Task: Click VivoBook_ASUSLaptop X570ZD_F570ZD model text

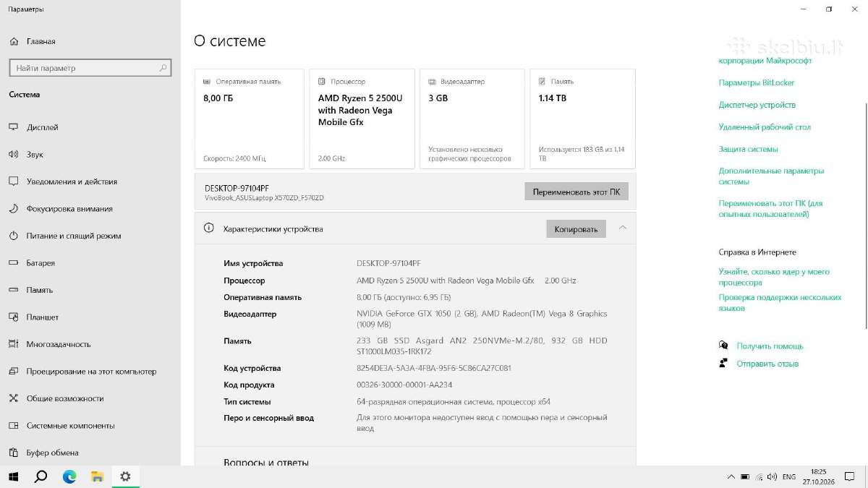Action: tap(264, 197)
